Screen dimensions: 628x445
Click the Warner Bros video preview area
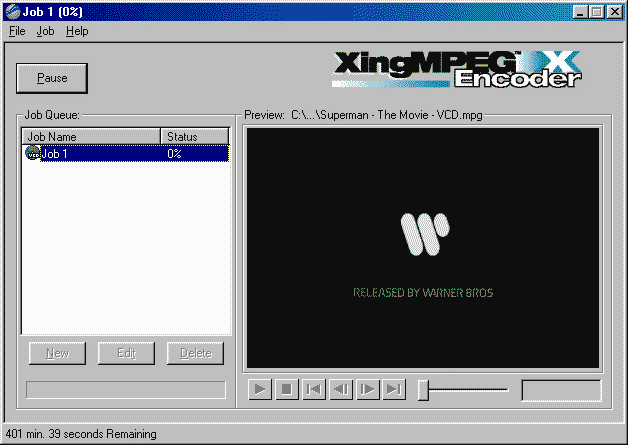[x=423, y=247]
